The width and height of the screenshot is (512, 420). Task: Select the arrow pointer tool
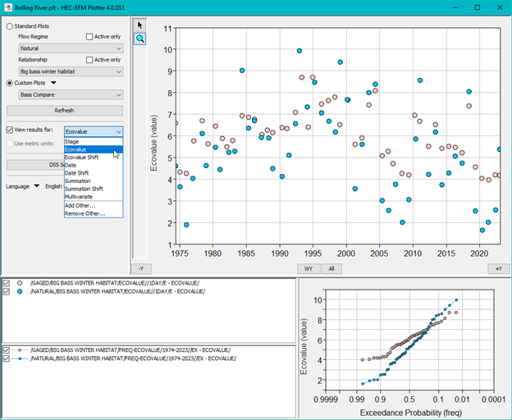pos(140,25)
